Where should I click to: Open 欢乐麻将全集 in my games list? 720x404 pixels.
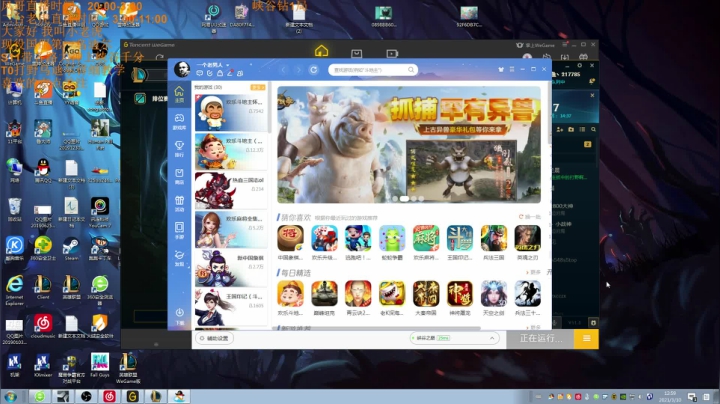[231, 229]
